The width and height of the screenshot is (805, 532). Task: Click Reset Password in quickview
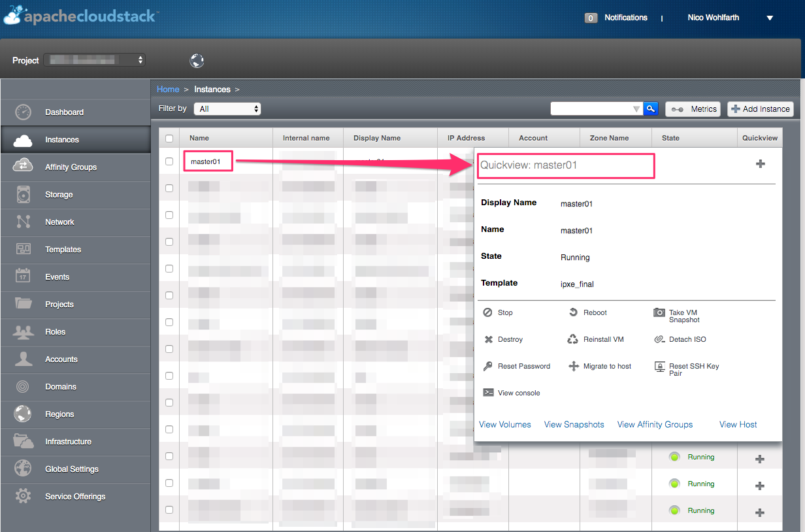click(517, 366)
